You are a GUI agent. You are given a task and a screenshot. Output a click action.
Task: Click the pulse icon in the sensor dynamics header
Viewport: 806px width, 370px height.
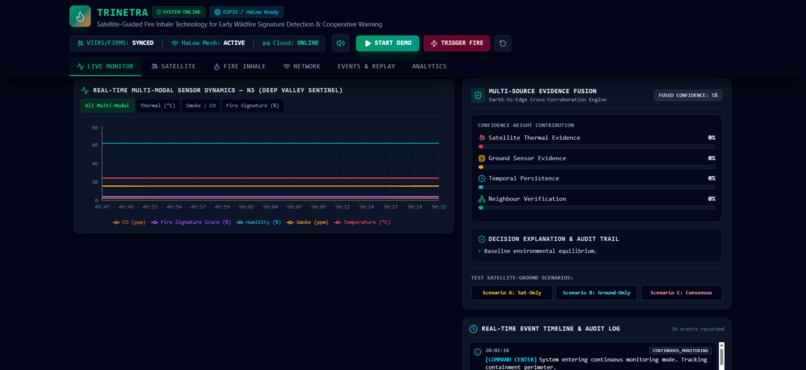[x=85, y=90]
